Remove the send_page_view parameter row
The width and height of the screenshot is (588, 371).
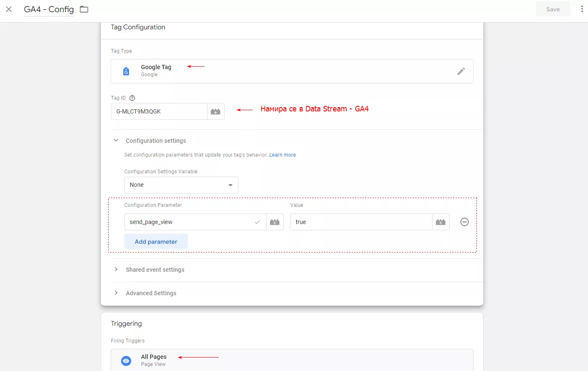click(464, 222)
